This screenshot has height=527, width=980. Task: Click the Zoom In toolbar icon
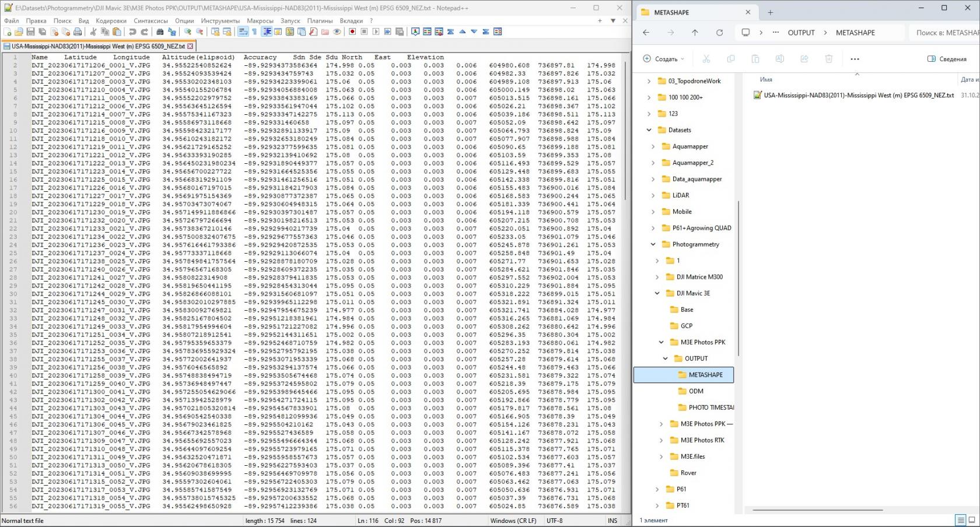click(187, 31)
